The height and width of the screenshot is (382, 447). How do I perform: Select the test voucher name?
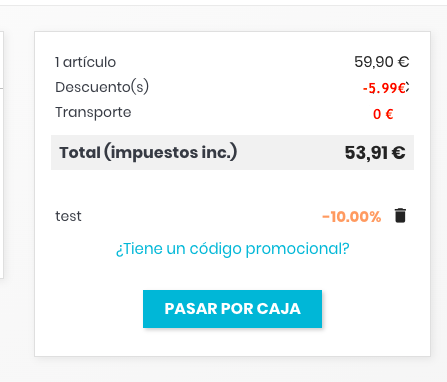(68, 216)
